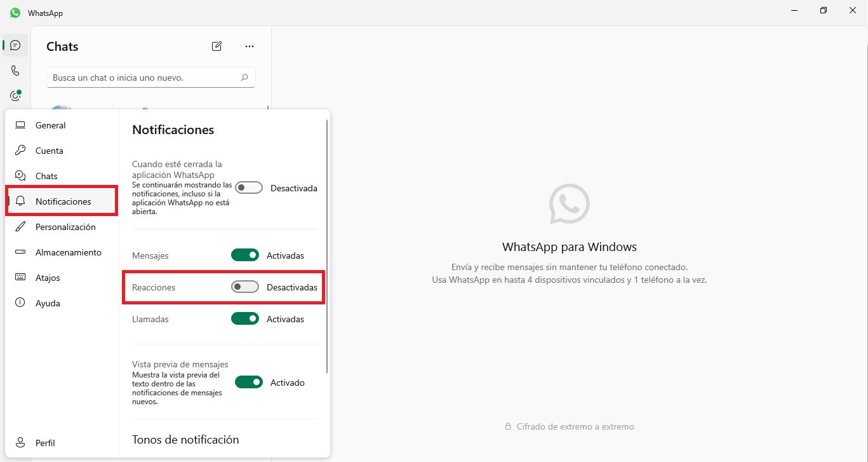Open the Calls tab phone icon
Viewport: 868px width, 462px height.
pyautogui.click(x=15, y=71)
